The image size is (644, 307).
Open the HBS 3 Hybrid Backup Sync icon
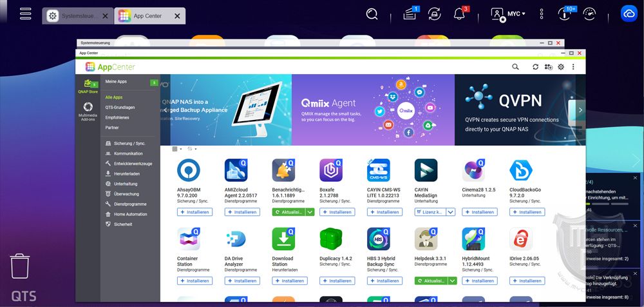[x=378, y=239]
